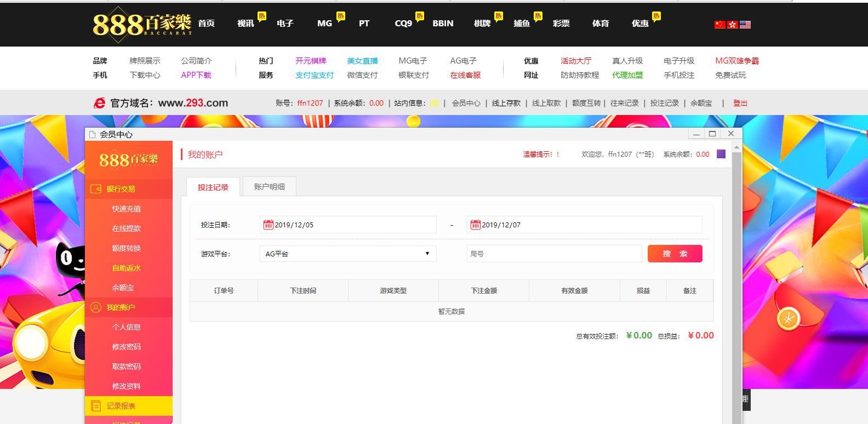The image size is (868, 424).
Task: Click the 下注时间 column header
Action: 303,291
